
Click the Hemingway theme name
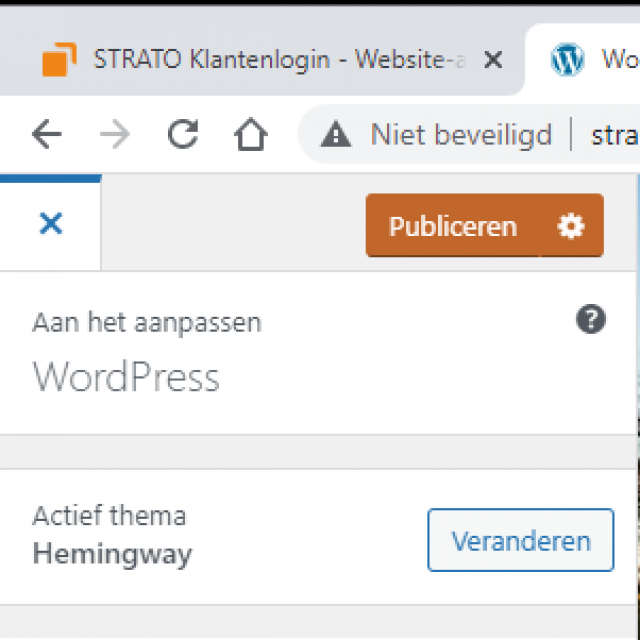[112, 555]
